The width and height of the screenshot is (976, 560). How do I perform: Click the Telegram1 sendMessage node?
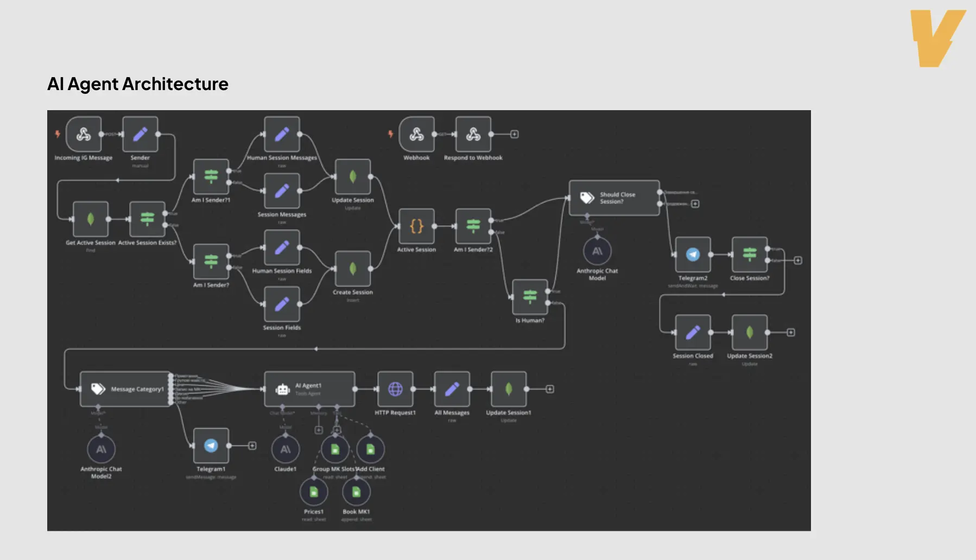(x=210, y=446)
